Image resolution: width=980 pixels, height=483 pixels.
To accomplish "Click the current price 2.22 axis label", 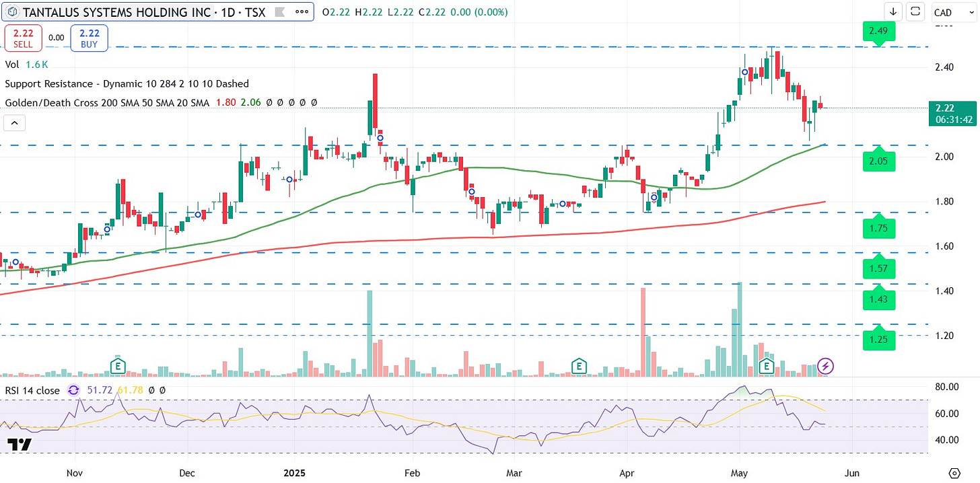I will (952, 113).
